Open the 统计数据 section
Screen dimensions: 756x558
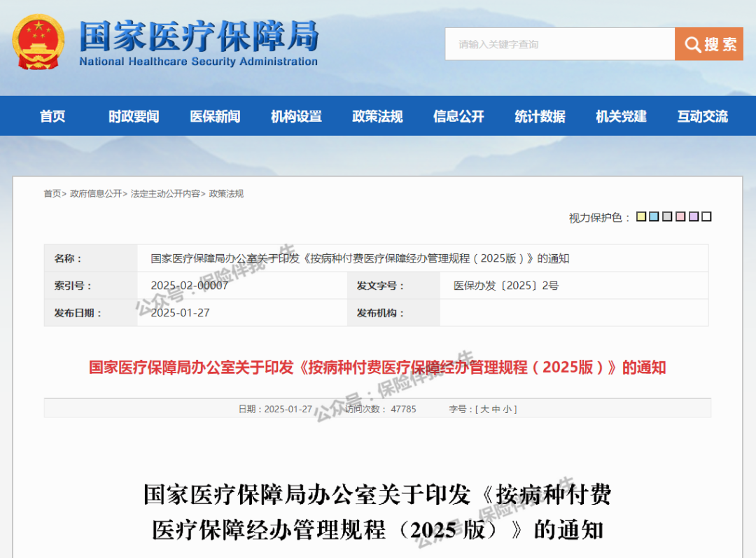(x=539, y=116)
